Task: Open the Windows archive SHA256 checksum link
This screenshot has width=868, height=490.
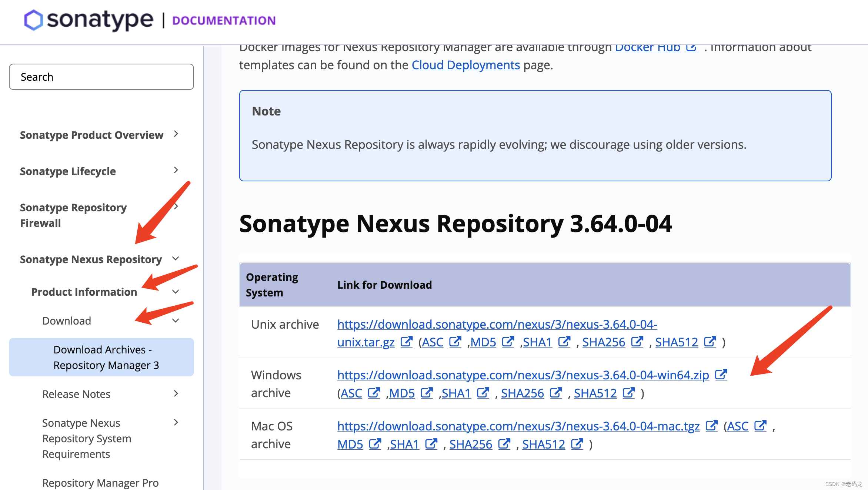Action: [x=522, y=393]
